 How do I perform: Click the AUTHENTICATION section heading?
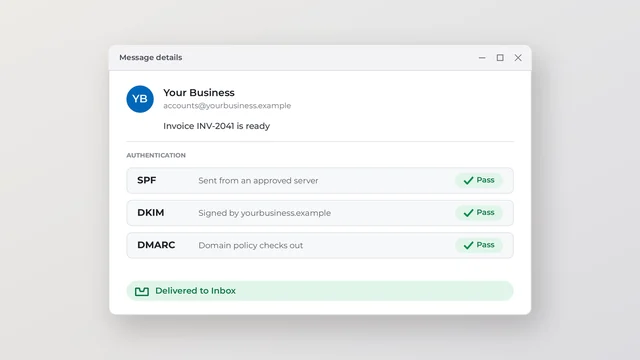tap(156, 156)
